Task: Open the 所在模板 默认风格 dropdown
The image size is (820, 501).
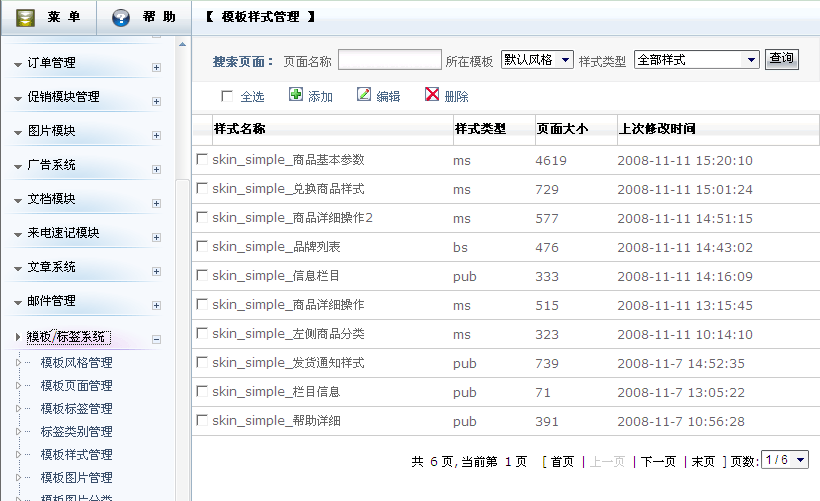Action: [537, 60]
